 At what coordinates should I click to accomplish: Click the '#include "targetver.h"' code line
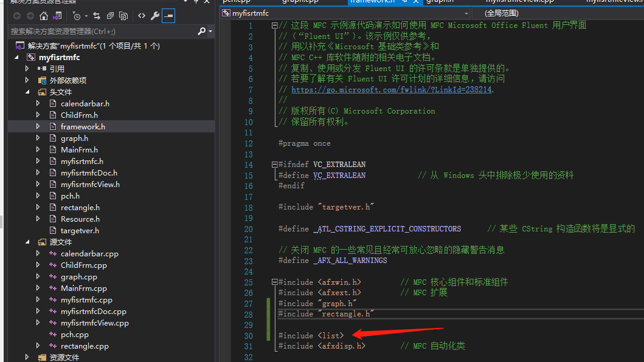(x=326, y=207)
